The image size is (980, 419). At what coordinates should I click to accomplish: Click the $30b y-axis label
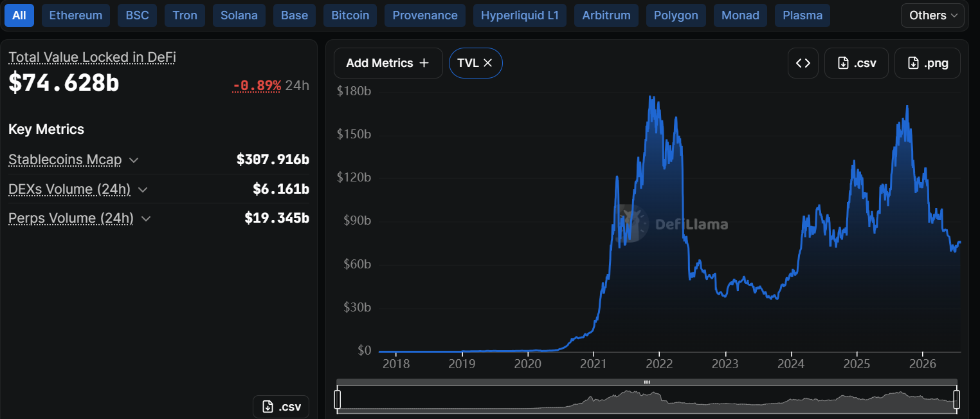(x=356, y=308)
